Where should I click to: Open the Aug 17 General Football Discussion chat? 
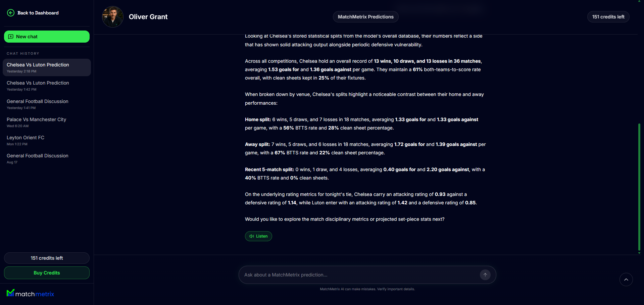pyautogui.click(x=47, y=158)
